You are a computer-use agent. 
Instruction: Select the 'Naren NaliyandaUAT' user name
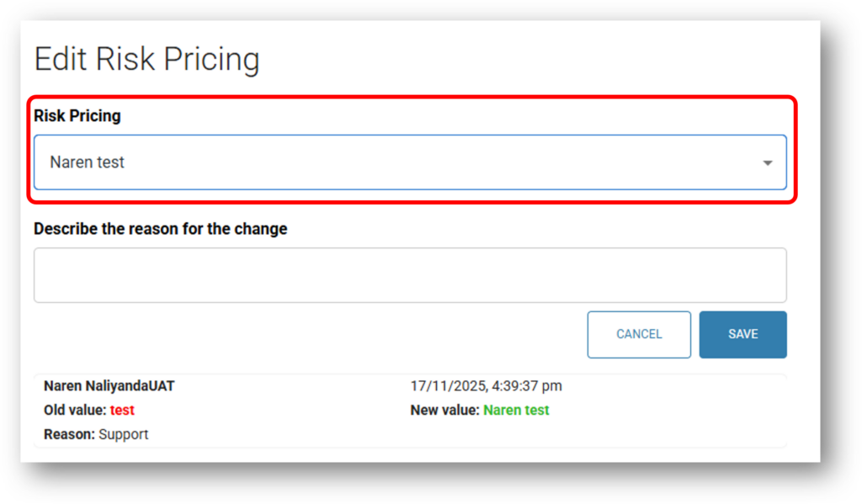pos(109,386)
